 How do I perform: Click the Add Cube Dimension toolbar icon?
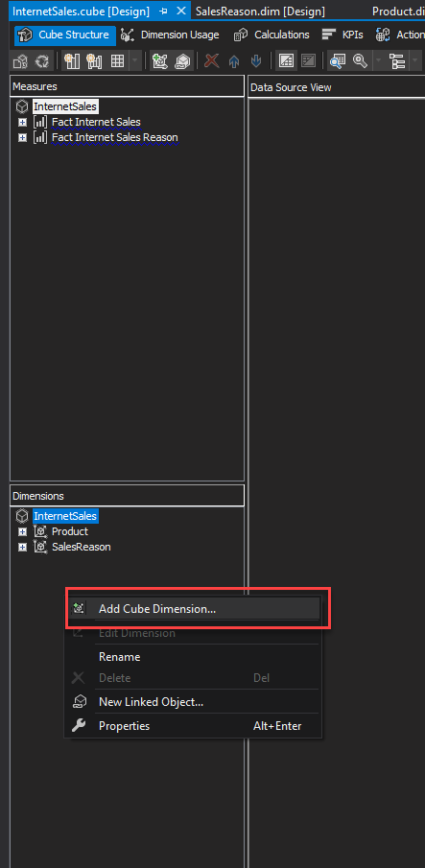click(x=160, y=60)
